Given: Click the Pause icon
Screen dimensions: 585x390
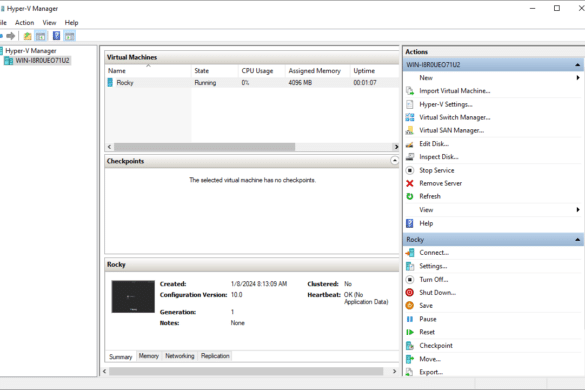Looking at the screenshot, I should click(410, 319).
